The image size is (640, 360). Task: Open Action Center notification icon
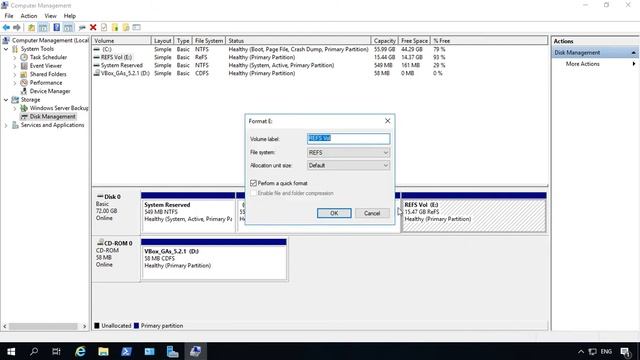[x=625, y=352]
